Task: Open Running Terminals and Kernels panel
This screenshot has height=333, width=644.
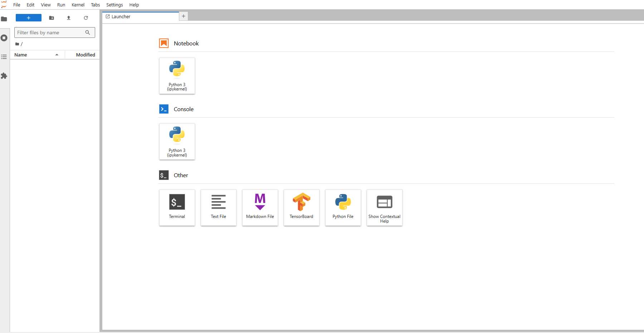Action: 4,38
